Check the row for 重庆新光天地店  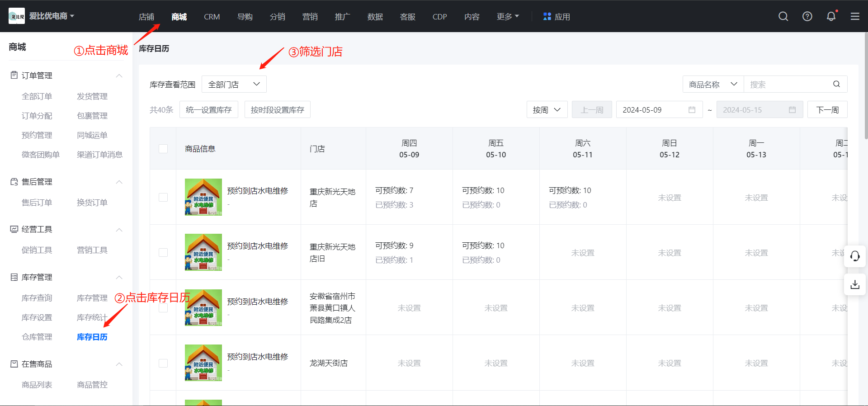163,197
